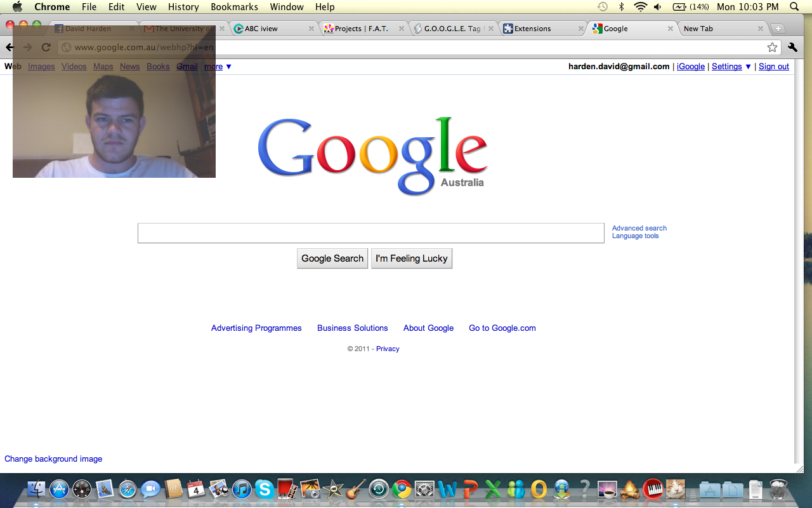Screen dimensions: 812x508
Task: Open the Go to Google.com link
Action: point(502,328)
